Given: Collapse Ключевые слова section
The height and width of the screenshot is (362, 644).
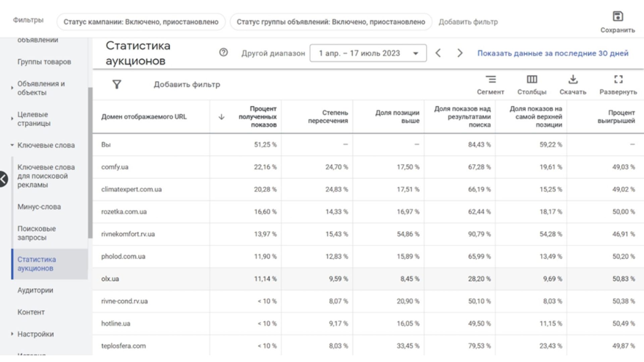Looking at the screenshot, I should click(x=12, y=145).
